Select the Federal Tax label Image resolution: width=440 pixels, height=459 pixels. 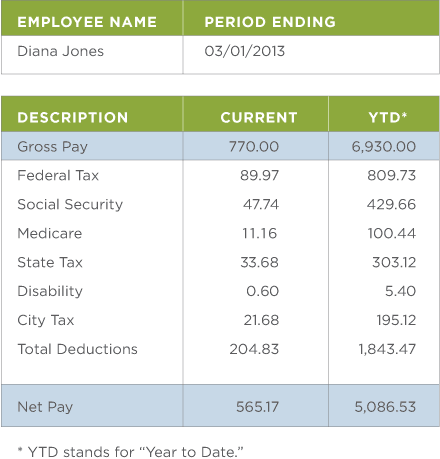point(58,175)
